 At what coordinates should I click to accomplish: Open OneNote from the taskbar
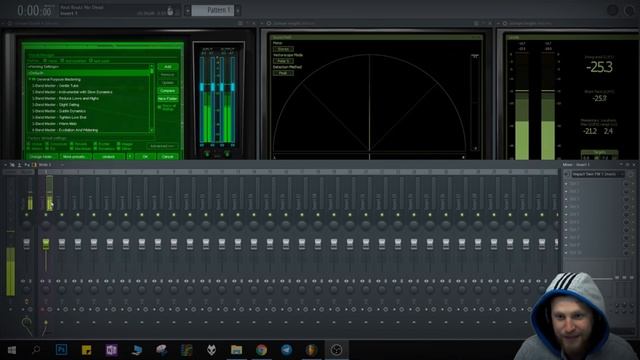pyautogui.click(x=111, y=350)
